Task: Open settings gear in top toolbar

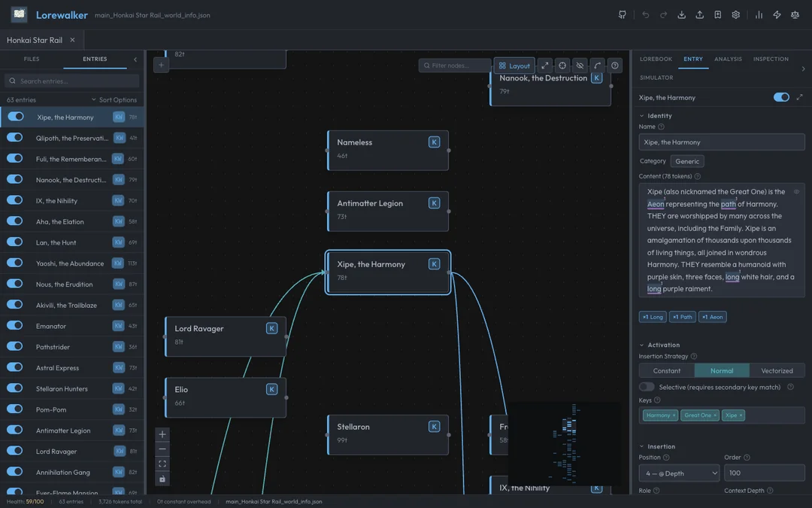Action: click(x=736, y=15)
